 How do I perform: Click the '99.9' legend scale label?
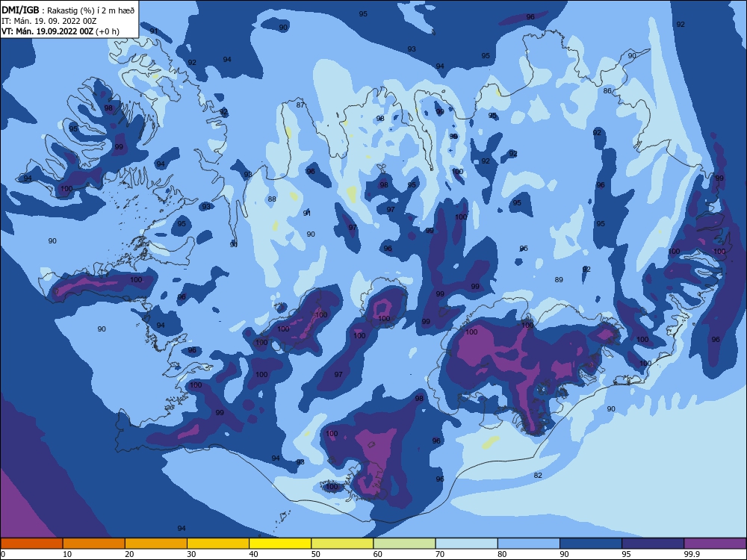691,554
